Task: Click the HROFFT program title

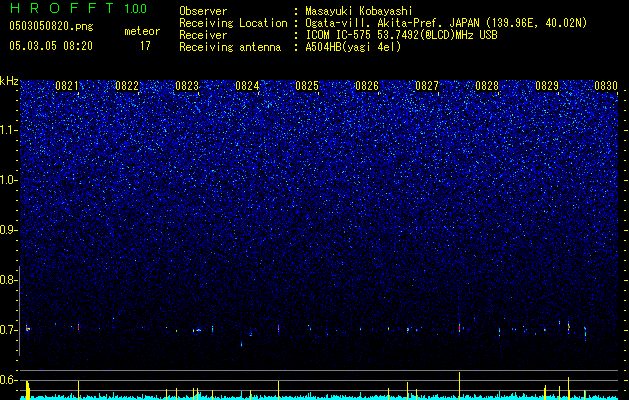Action: [x=63, y=8]
